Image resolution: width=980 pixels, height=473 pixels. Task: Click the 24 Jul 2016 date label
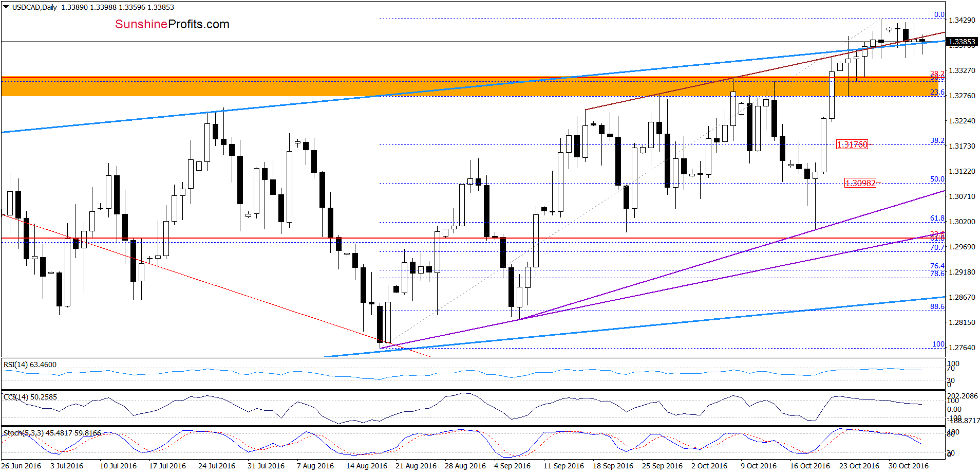tap(217, 466)
